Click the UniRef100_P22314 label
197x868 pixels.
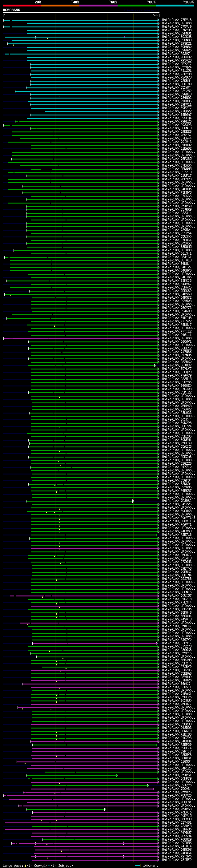click(x=177, y=213)
